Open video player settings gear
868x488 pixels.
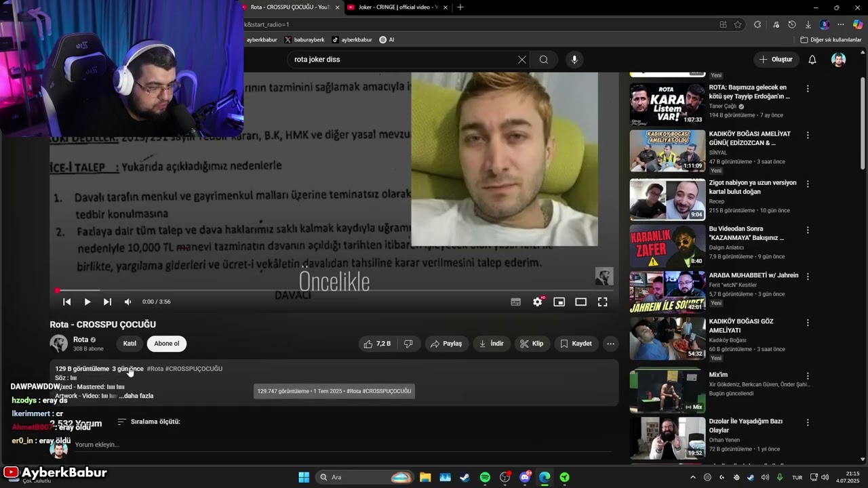coord(537,302)
